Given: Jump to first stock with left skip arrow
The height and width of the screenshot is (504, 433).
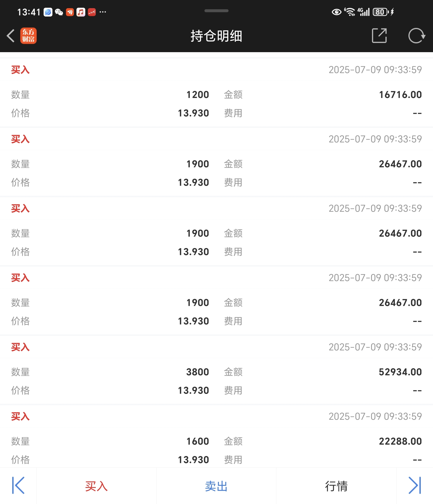Looking at the screenshot, I should pos(18,485).
